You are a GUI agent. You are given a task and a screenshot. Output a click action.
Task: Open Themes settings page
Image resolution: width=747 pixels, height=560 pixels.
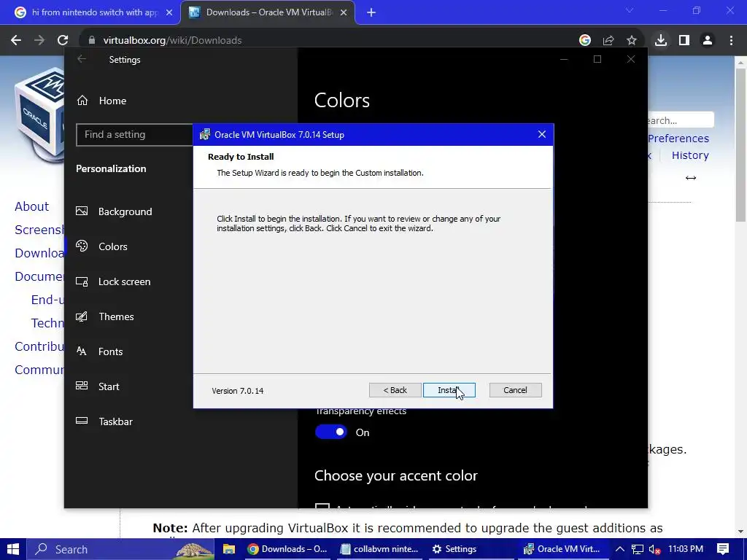point(116,316)
